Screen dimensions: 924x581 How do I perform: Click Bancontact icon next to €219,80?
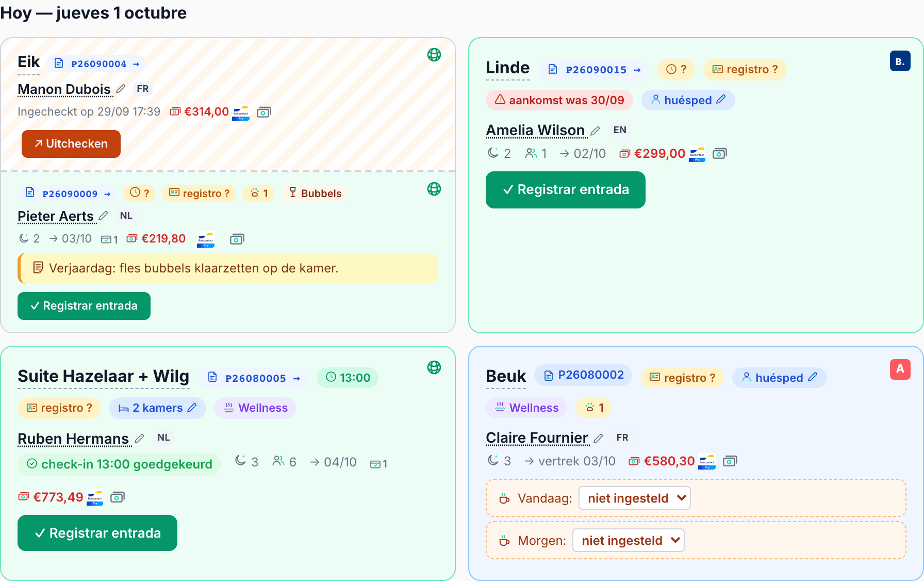click(x=206, y=239)
